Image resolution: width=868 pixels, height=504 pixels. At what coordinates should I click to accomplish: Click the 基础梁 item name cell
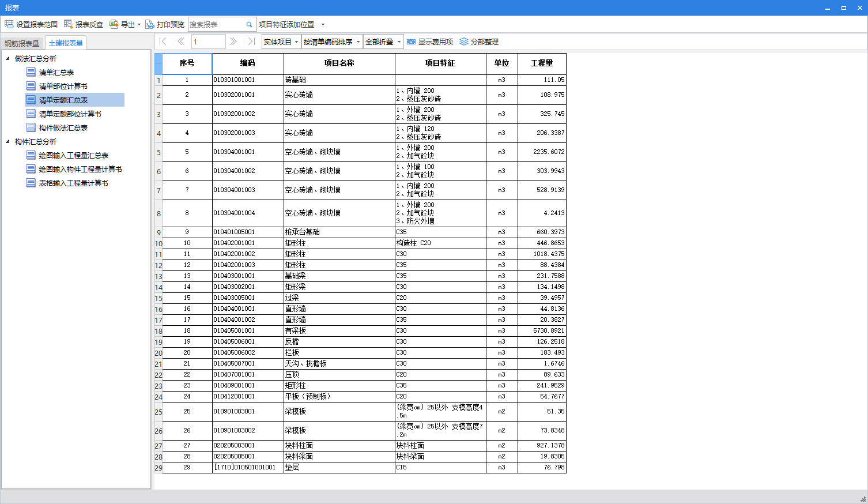click(x=339, y=276)
